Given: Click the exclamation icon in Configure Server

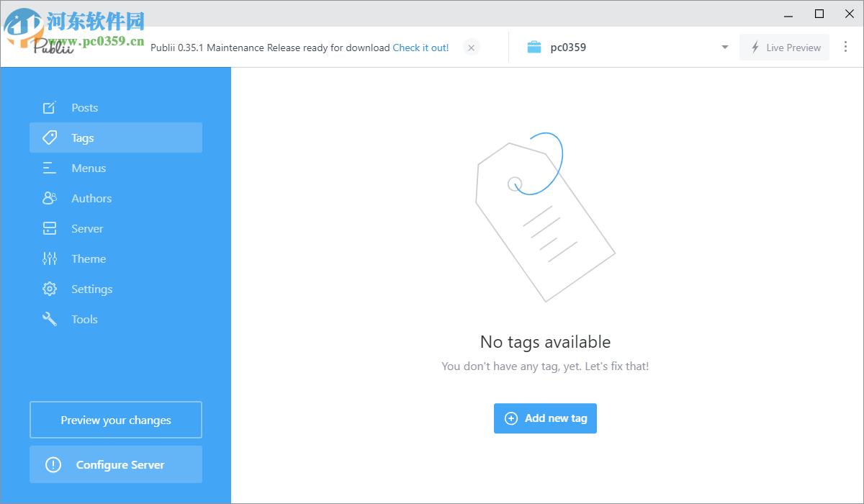Looking at the screenshot, I should tap(53, 464).
